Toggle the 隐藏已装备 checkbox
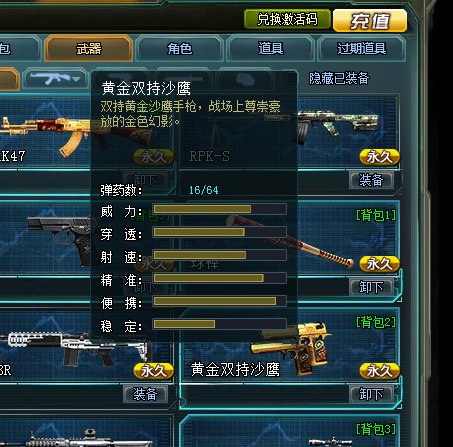The height and width of the screenshot is (447, 453). (291, 79)
